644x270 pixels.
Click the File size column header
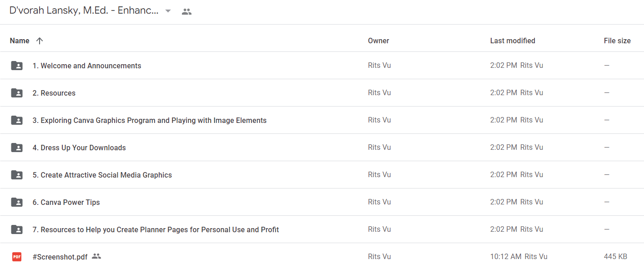pyautogui.click(x=617, y=41)
